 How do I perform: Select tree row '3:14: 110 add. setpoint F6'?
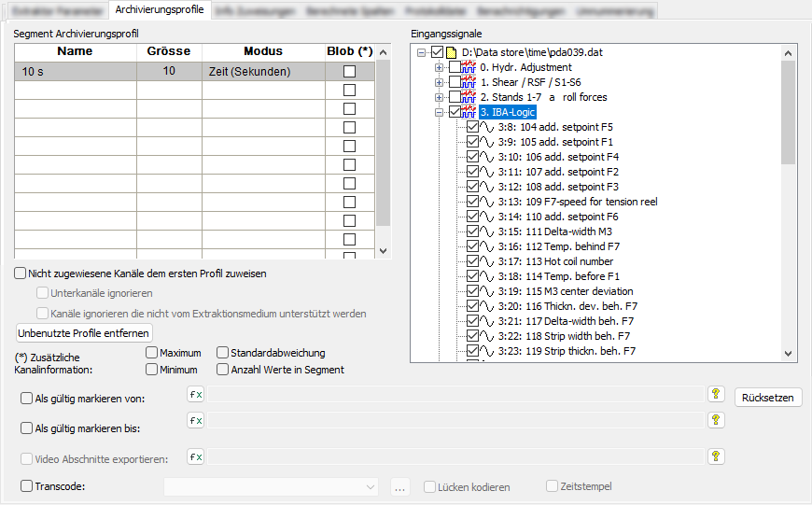tap(558, 217)
